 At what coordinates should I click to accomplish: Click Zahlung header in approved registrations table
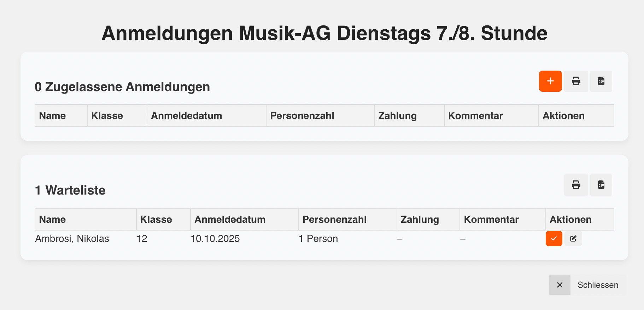397,116
